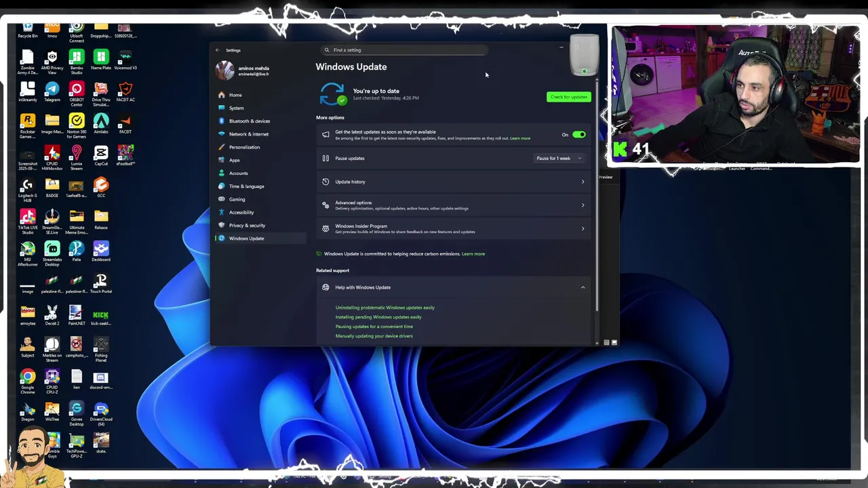Select DriversCloud desktop icon
The height and width of the screenshot is (488, 868).
click(x=100, y=413)
